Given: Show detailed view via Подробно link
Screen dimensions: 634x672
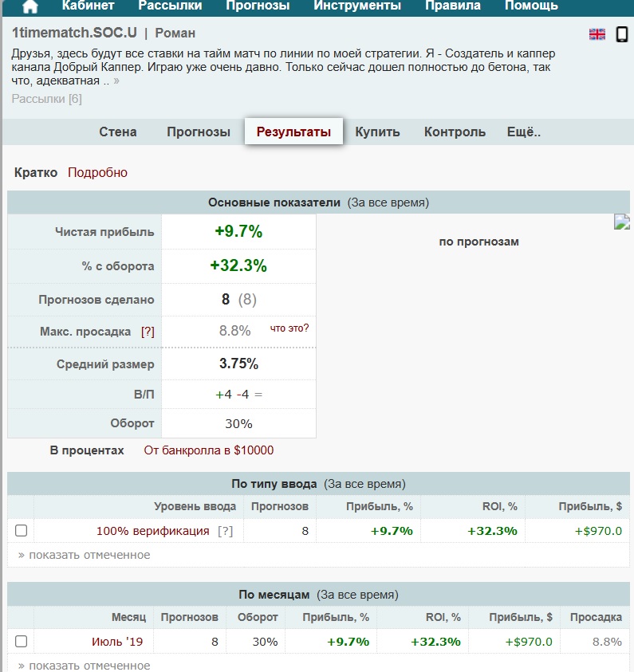Looking at the screenshot, I should coord(97,173).
